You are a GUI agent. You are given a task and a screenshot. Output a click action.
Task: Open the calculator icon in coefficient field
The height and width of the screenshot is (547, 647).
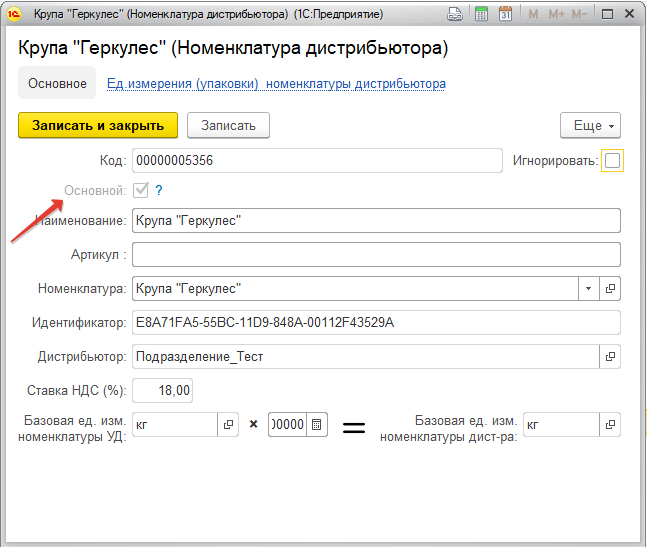point(316,424)
